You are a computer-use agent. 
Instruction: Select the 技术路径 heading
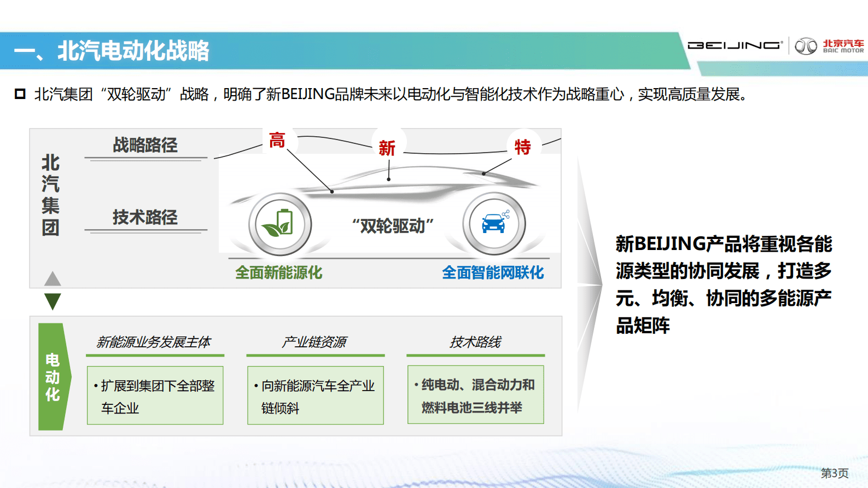(145, 217)
